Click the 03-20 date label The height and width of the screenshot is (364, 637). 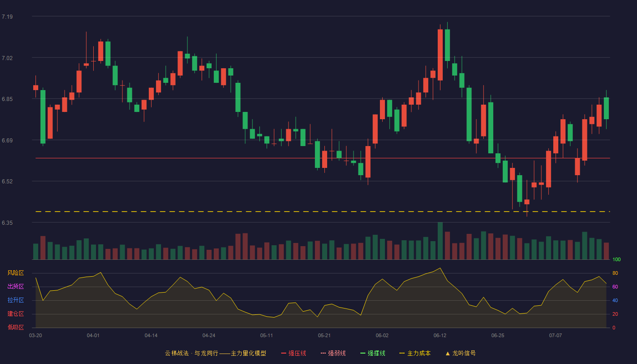tap(35, 335)
